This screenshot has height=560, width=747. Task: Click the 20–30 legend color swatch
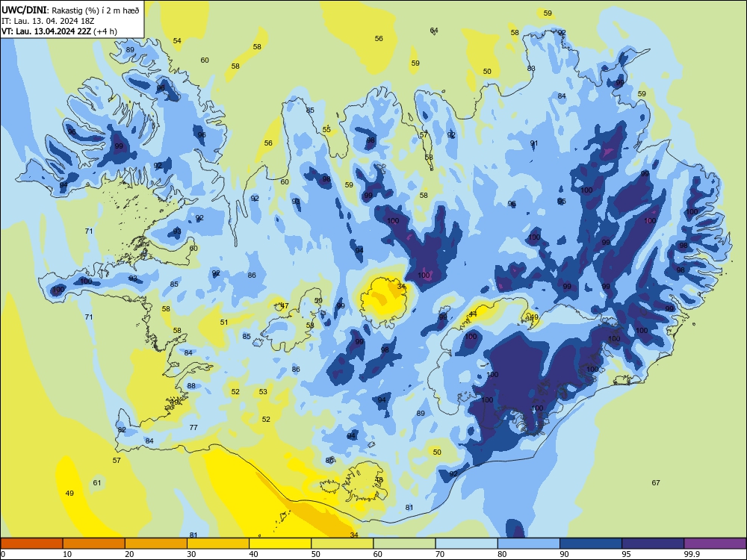click(x=156, y=544)
